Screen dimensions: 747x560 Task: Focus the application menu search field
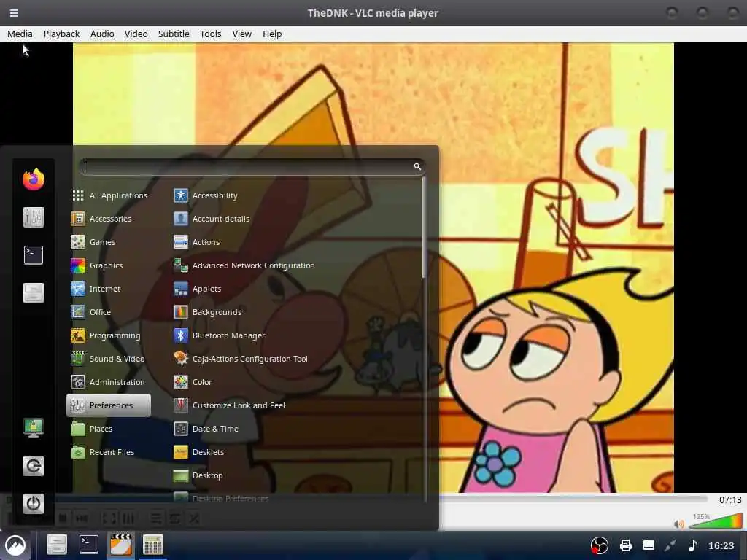(252, 166)
